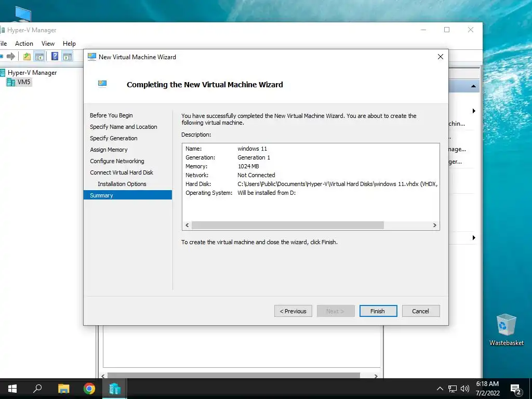
Task: Click the taskbar clock and date
Action: pyautogui.click(x=487, y=389)
